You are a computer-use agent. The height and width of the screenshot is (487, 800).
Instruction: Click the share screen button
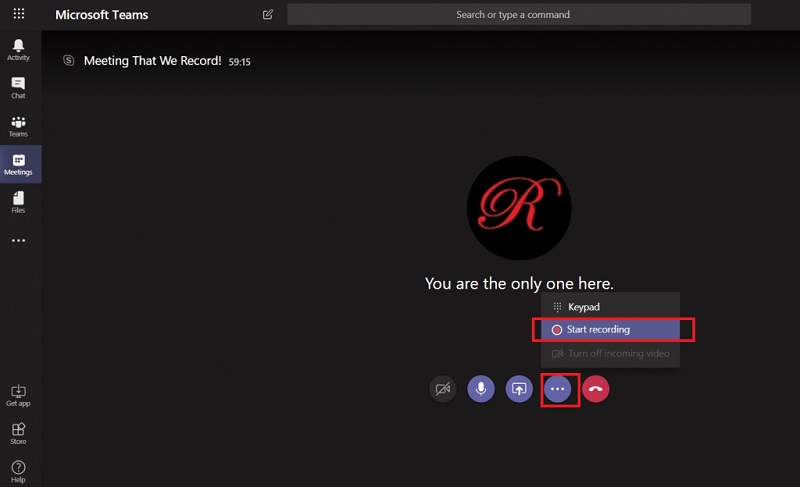519,389
